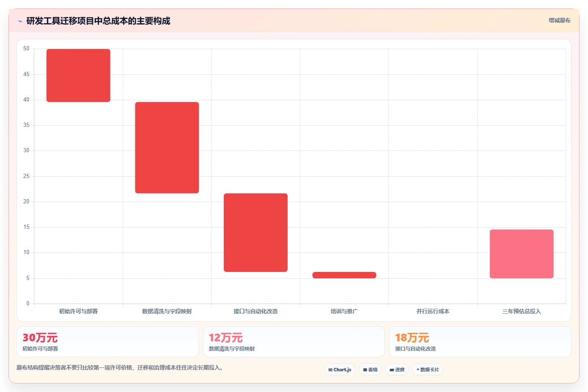Click the card caption 接口与自动化改造
Image resolution: width=588 pixels, height=392 pixels.
pos(415,349)
